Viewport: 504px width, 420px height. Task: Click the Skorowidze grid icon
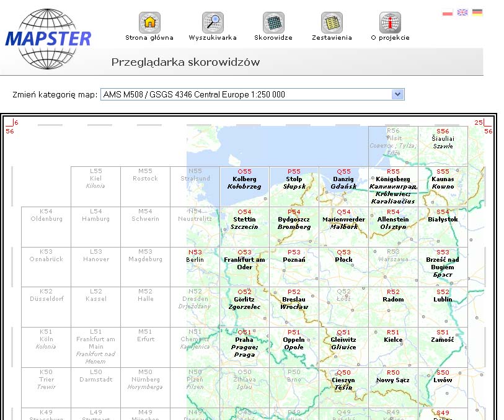(273, 22)
